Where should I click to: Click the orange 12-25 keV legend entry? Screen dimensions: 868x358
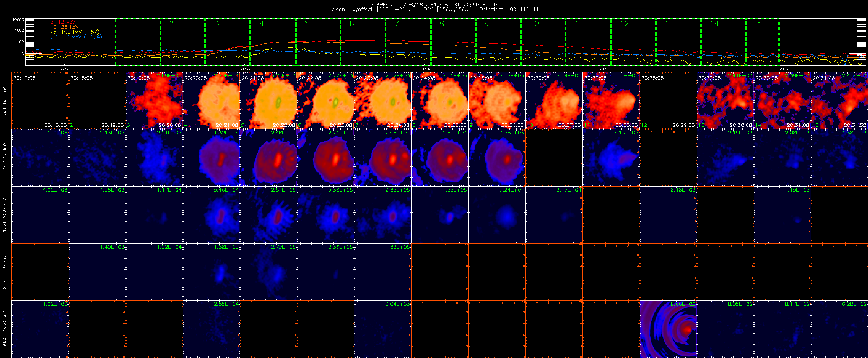[x=64, y=27]
